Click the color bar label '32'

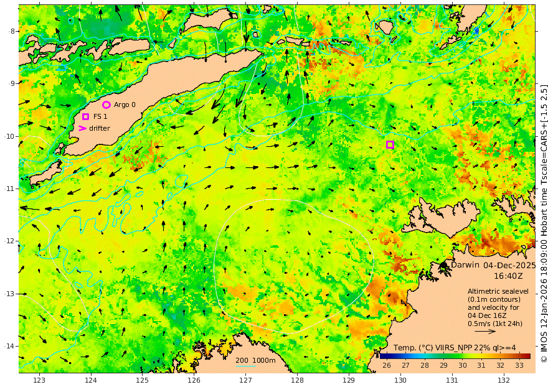[501, 365]
